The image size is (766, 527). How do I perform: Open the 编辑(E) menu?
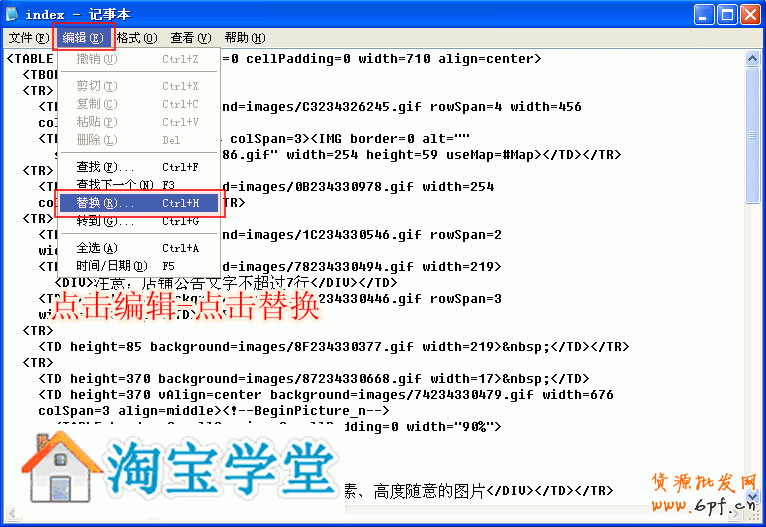82,38
